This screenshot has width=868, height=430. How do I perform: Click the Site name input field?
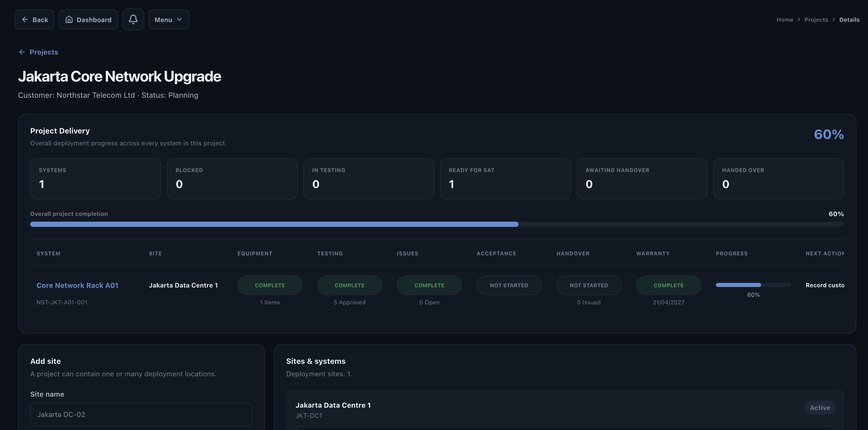(x=141, y=414)
